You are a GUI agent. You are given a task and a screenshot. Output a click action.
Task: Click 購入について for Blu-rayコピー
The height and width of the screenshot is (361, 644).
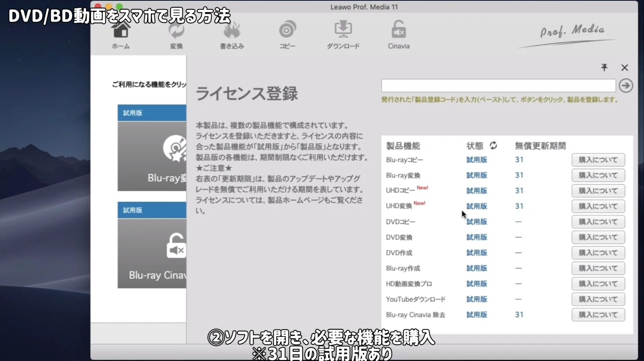click(598, 160)
